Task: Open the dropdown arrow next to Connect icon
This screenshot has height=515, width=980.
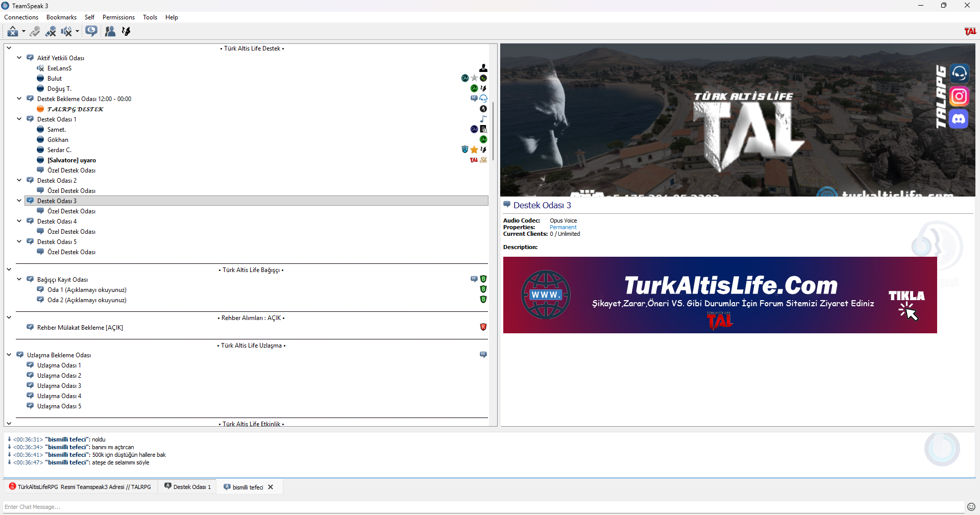Action: coord(23,32)
